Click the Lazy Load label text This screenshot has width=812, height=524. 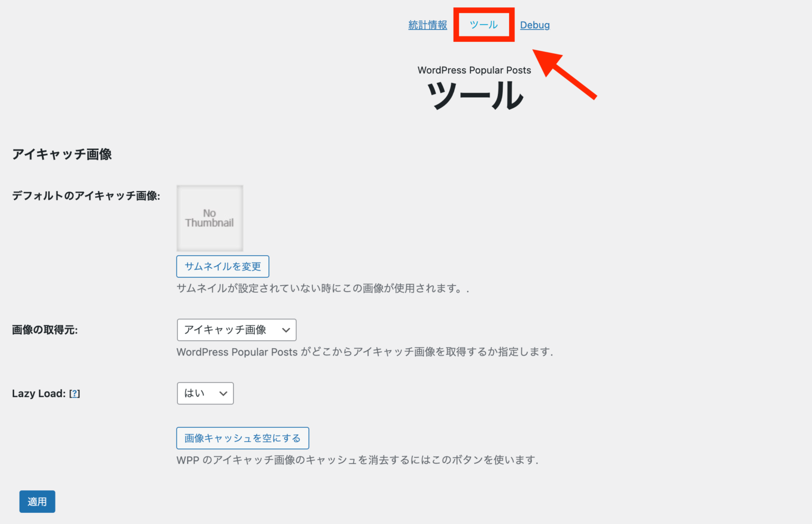coord(39,394)
